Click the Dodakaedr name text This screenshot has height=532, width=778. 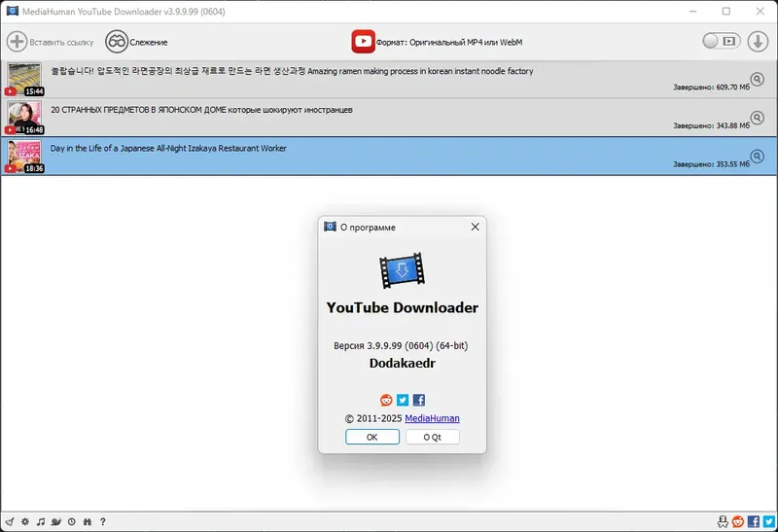[x=402, y=364]
